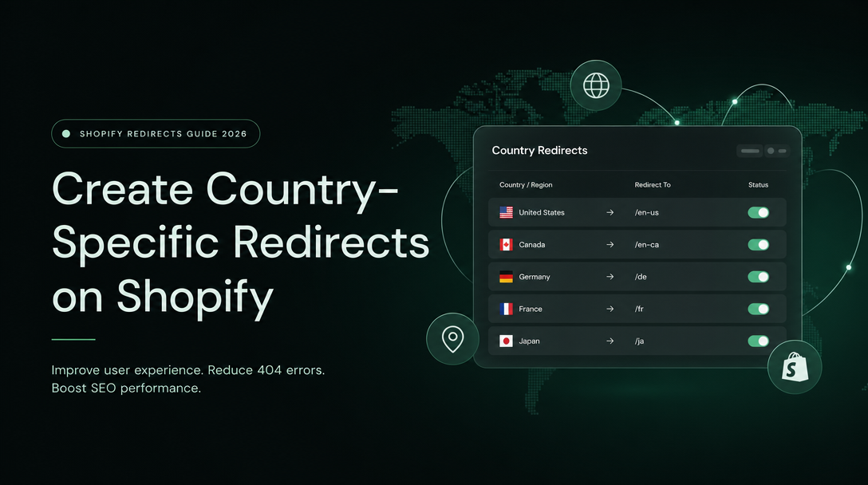Click the small dot control in the panel header
The width and height of the screenshot is (868, 485).
click(771, 151)
